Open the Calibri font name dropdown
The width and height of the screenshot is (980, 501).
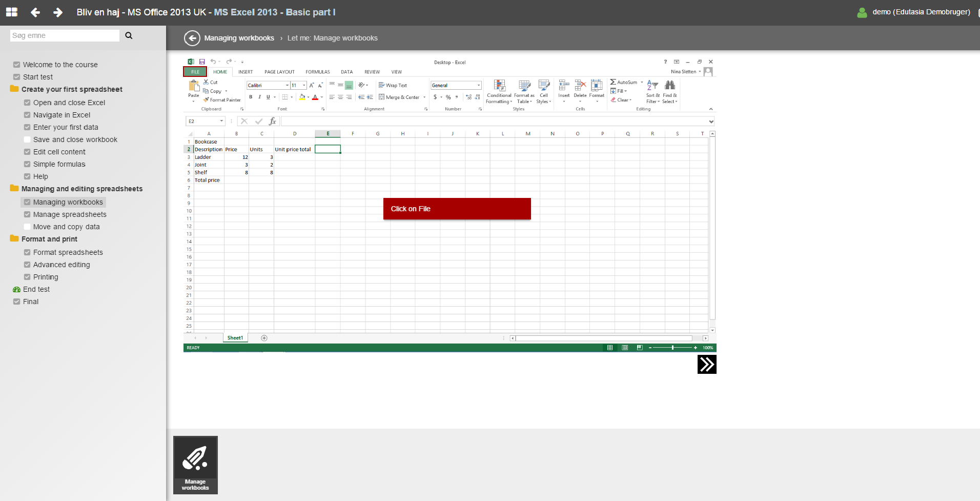coord(287,86)
